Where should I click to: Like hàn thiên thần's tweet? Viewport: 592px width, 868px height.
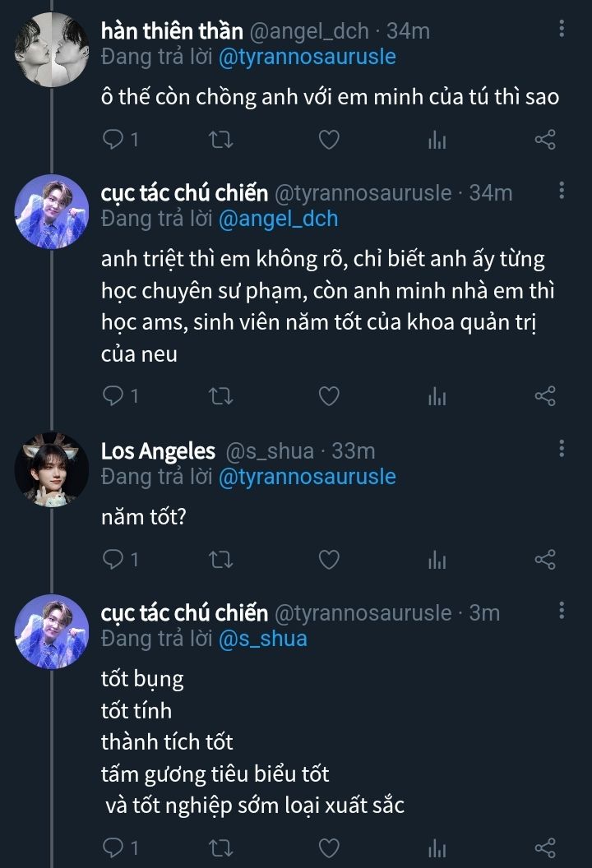coord(329,140)
